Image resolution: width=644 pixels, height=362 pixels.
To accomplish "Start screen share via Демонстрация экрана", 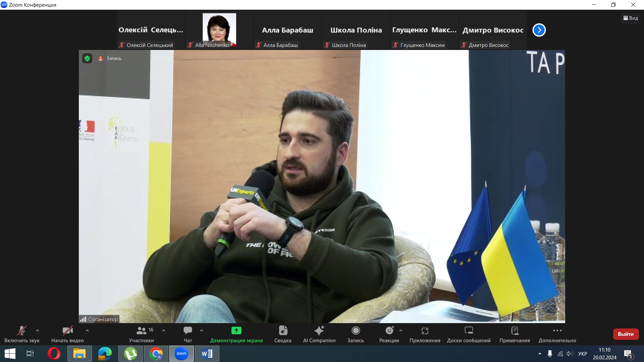I will tap(236, 334).
